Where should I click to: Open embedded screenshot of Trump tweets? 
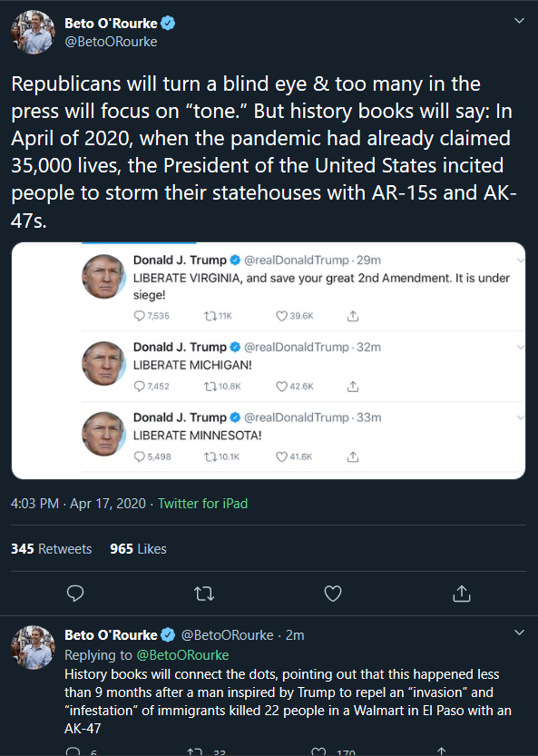[269, 360]
